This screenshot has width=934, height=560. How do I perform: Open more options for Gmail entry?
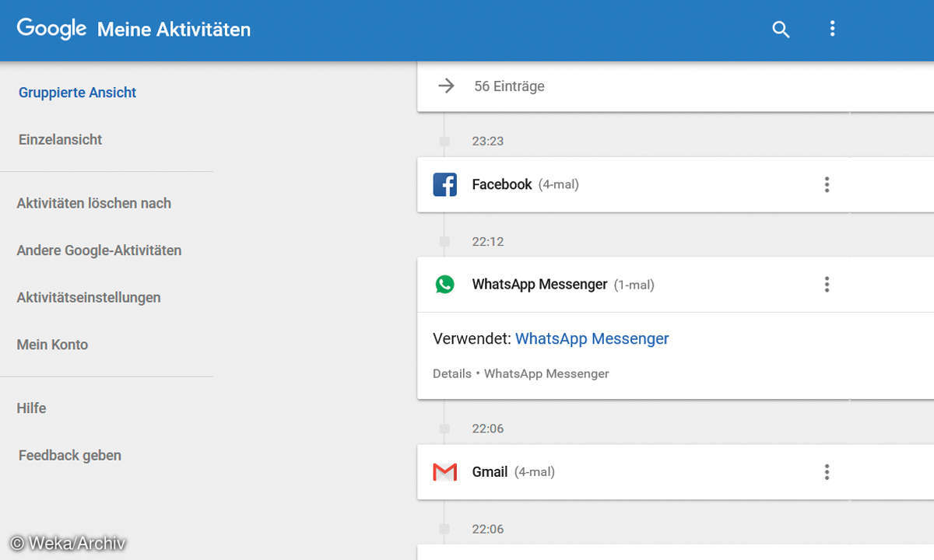(x=827, y=472)
